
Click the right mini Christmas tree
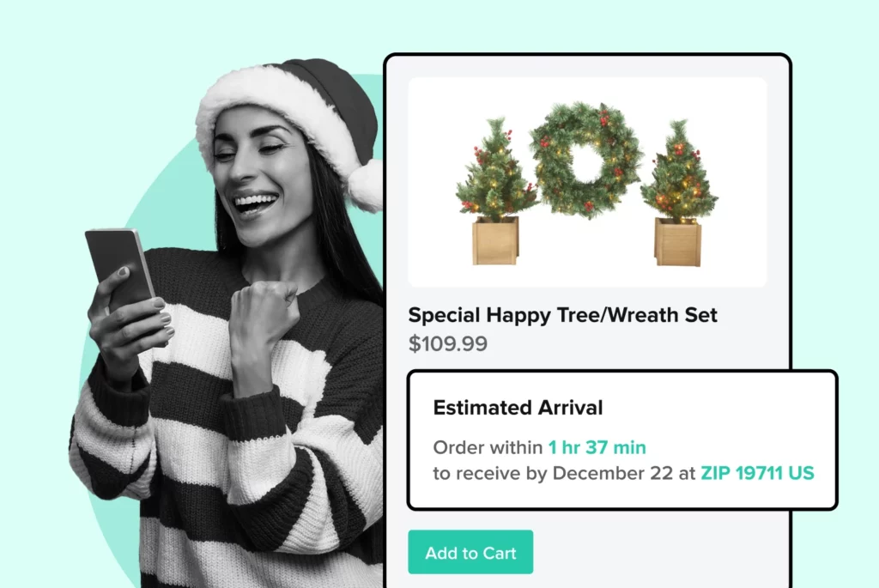point(679,171)
